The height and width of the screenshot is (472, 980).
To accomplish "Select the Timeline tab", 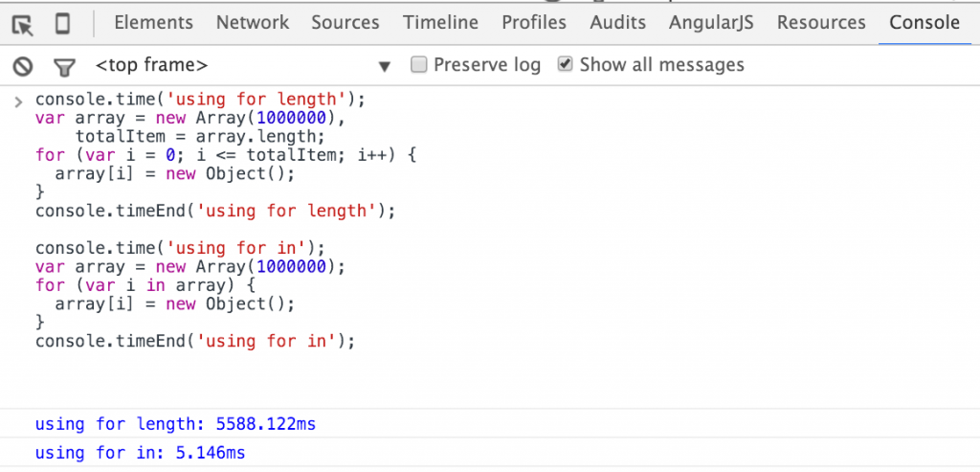I will coord(440,23).
